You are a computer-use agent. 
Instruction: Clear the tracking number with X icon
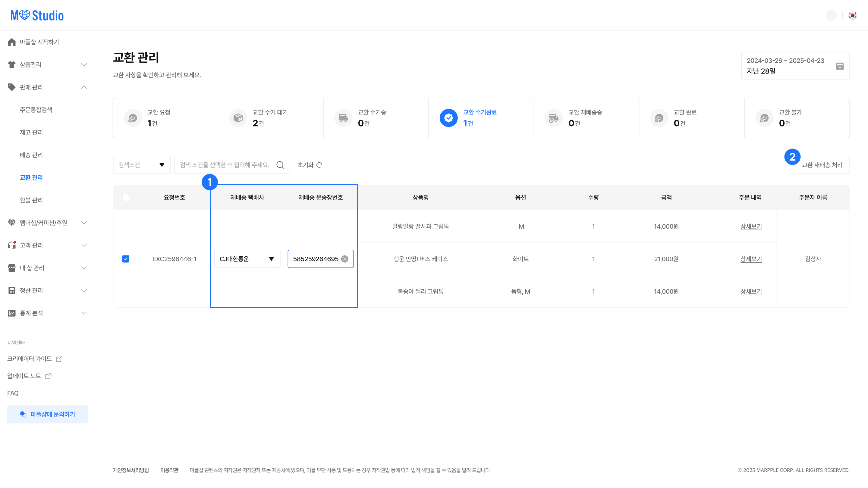tap(345, 259)
